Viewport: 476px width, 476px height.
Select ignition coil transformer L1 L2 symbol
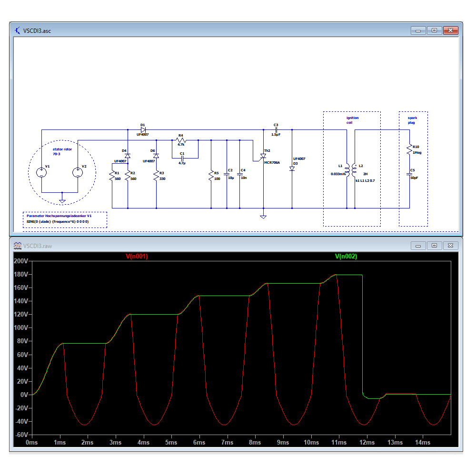(351, 170)
